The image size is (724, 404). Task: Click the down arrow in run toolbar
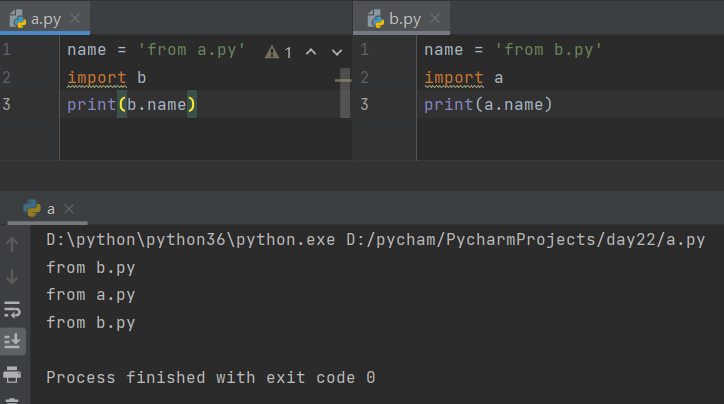[12, 276]
